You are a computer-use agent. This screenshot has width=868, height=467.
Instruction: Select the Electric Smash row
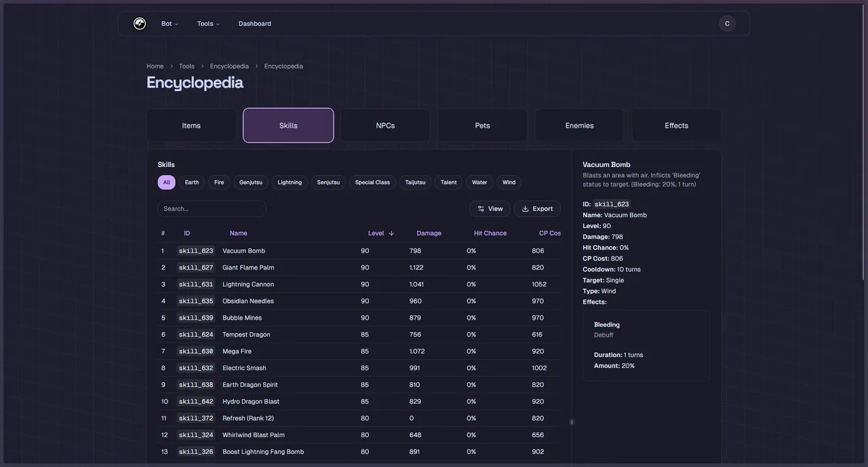(x=359, y=368)
